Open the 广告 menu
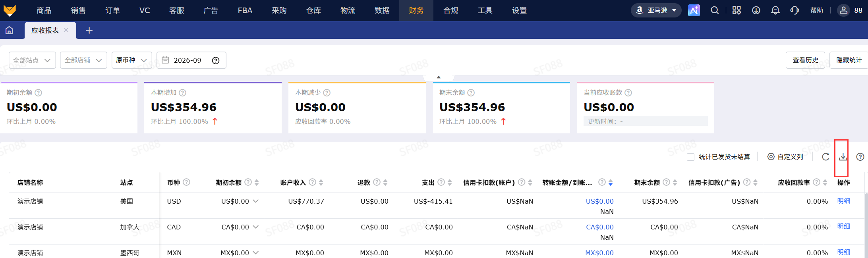Screen dimensions: 868x258 pyautogui.click(x=211, y=10)
